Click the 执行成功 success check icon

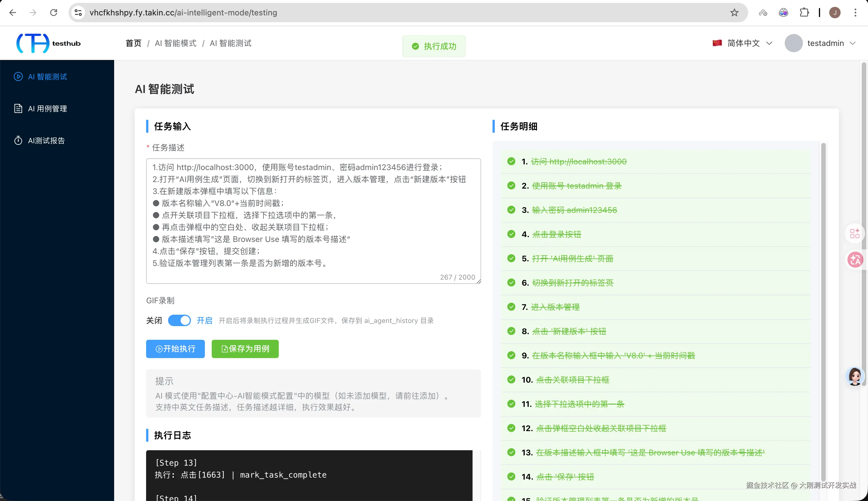coord(415,46)
